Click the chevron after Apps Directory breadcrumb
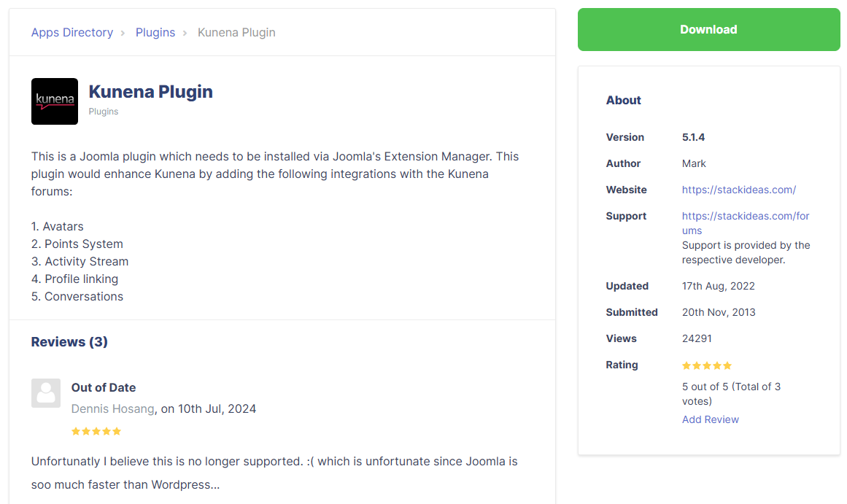Screen dimensions: 847x504 (x=123, y=33)
